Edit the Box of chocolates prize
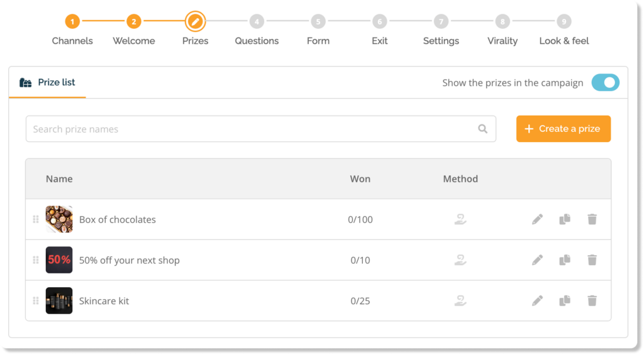Viewport: 644px width, 355px height. (537, 219)
